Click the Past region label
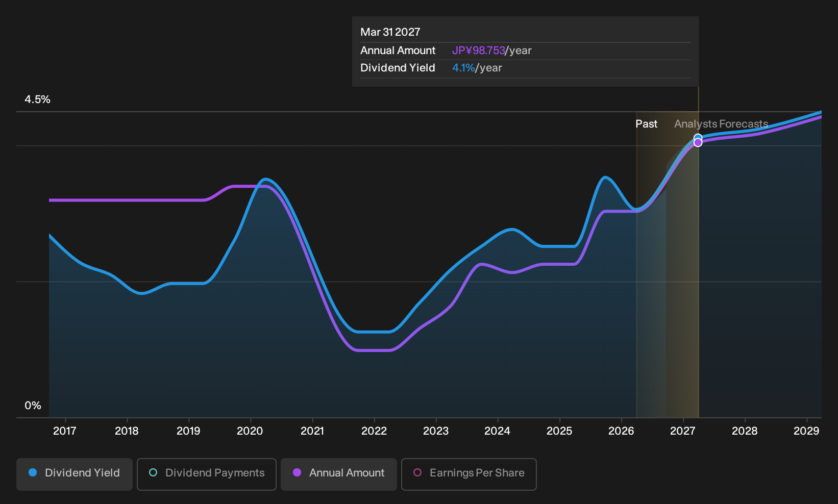 coord(646,124)
